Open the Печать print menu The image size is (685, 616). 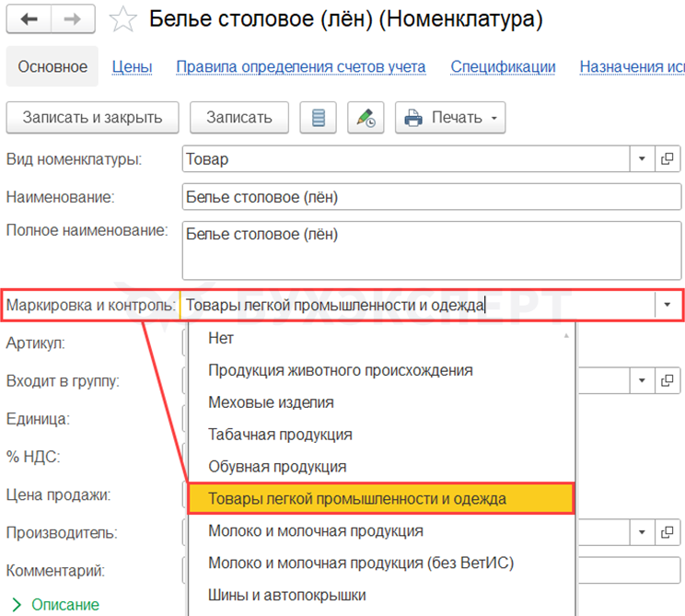[x=450, y=118]
